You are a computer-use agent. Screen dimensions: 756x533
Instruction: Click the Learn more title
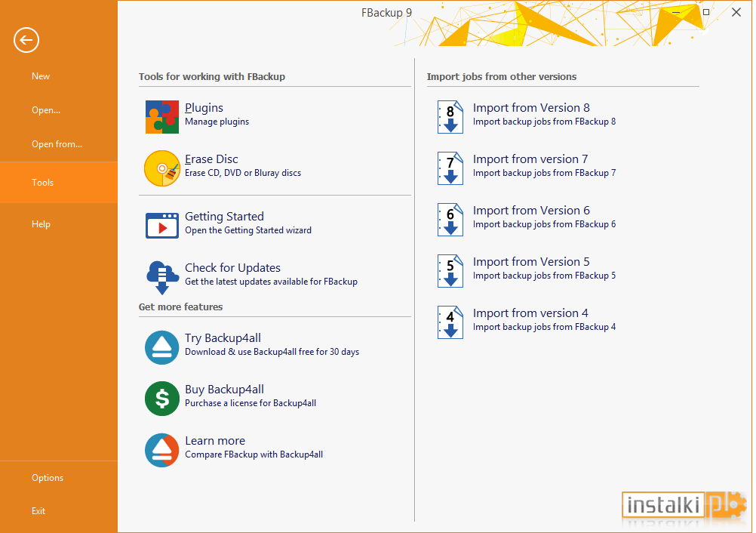point(215,441)
